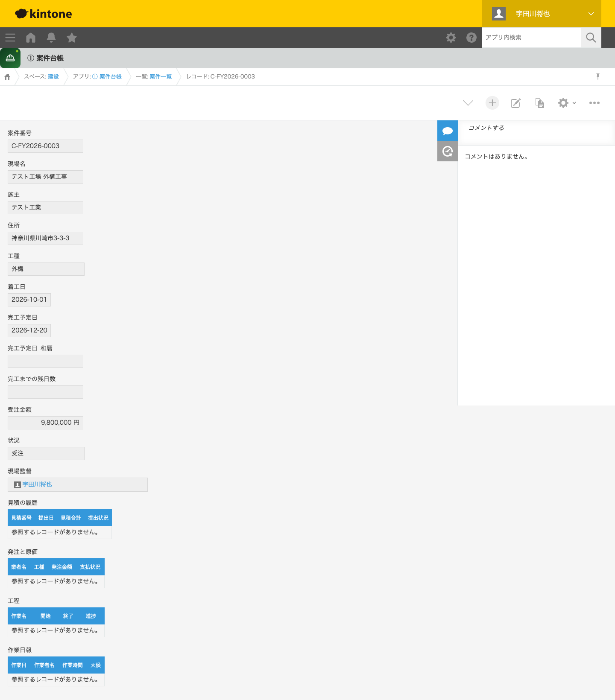This screenshot has height=700, width=615.
Task: Open kintone settings gear in header
Action: (x=451, y=38)
